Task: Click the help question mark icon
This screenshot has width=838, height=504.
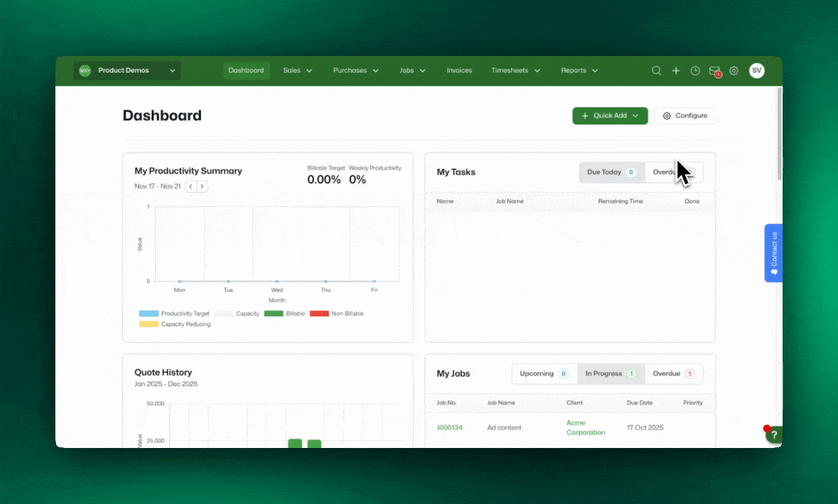Action: tap(774, 435)
